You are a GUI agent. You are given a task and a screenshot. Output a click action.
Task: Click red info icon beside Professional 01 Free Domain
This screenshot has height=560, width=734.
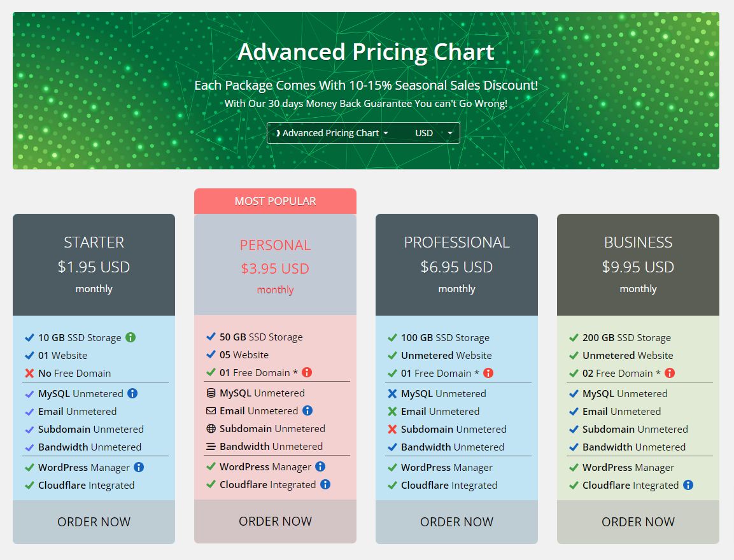(488, 373)
